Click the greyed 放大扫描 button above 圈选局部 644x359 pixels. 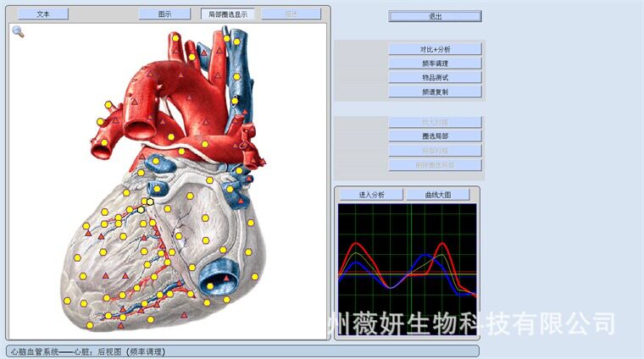(435, 122)
